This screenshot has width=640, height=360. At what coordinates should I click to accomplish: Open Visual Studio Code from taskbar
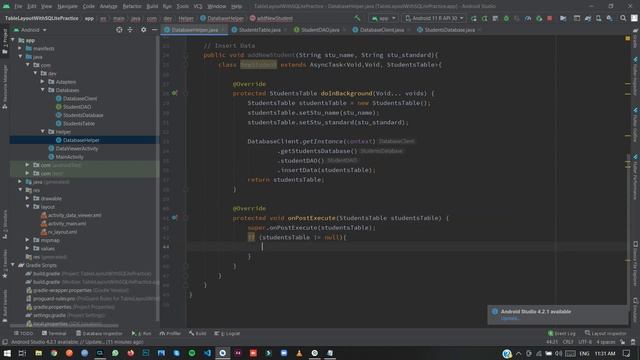tap(207, 353)
